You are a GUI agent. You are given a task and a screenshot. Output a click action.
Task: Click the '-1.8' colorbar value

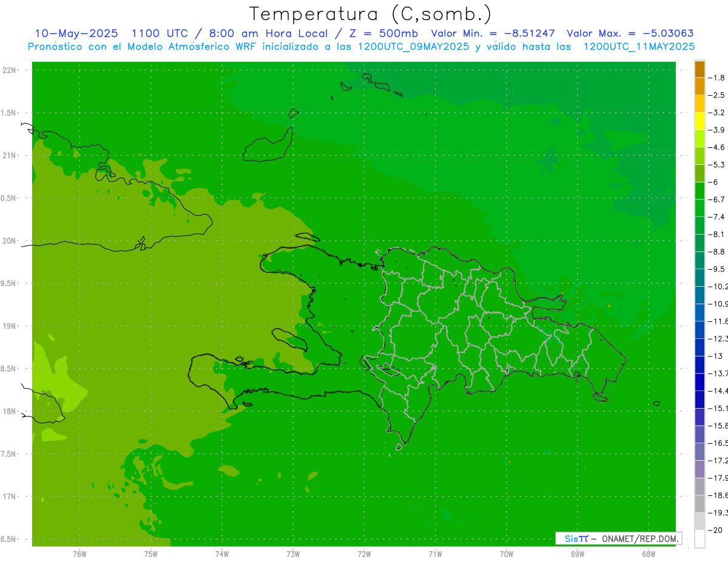pyautogui.click(x=717, y=78)
